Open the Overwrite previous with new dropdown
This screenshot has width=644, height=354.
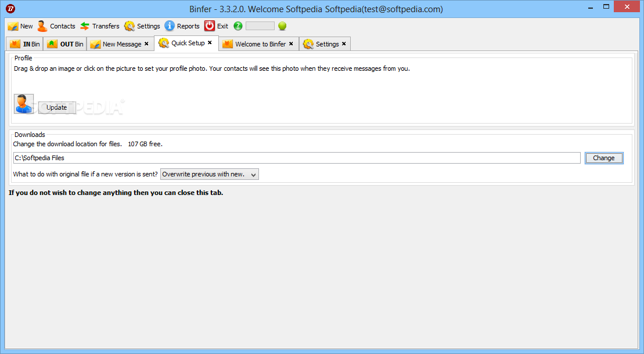(x=210, y=174)
